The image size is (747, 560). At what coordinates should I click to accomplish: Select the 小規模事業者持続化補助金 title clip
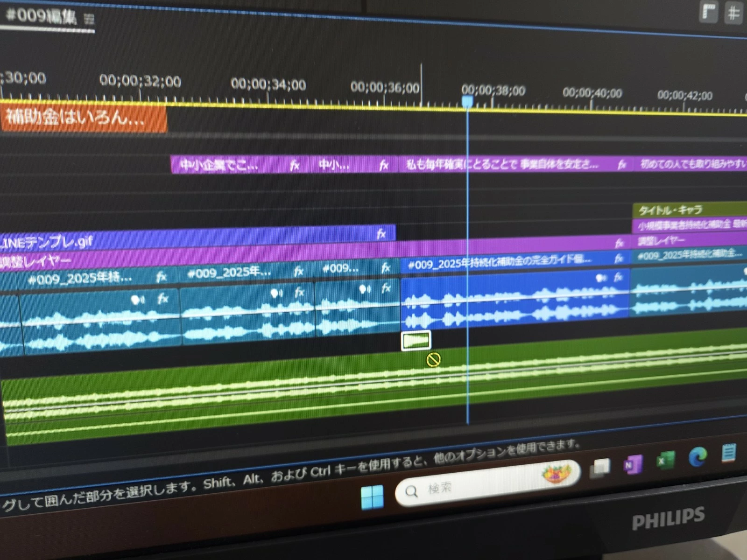tap(690, 225)
